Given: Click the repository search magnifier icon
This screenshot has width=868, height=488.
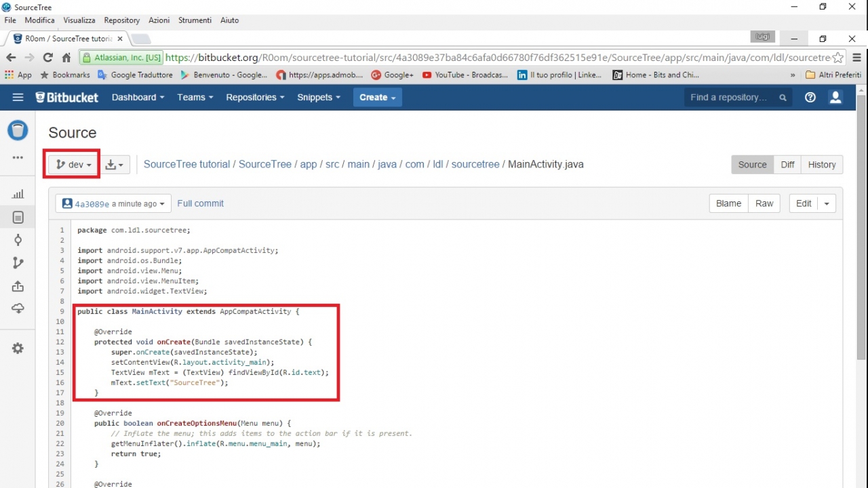Looking at the screenshot, I should pyautogui.click(x=783, y=98).
